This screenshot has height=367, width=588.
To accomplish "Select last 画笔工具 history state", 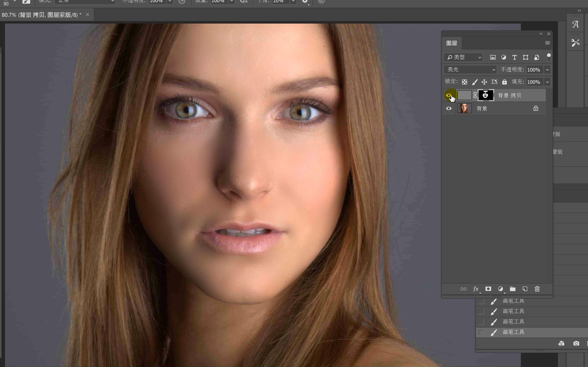I will pos(513,332).
